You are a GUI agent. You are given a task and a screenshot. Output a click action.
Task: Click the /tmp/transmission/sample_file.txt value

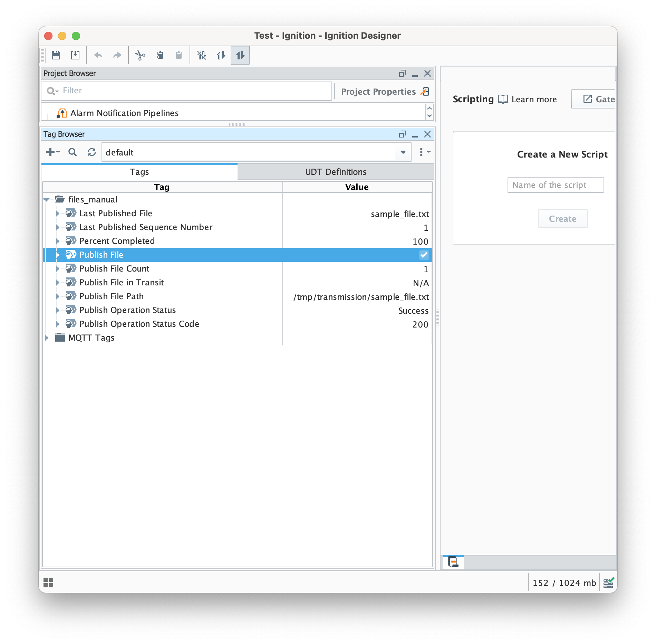(361, 297)
